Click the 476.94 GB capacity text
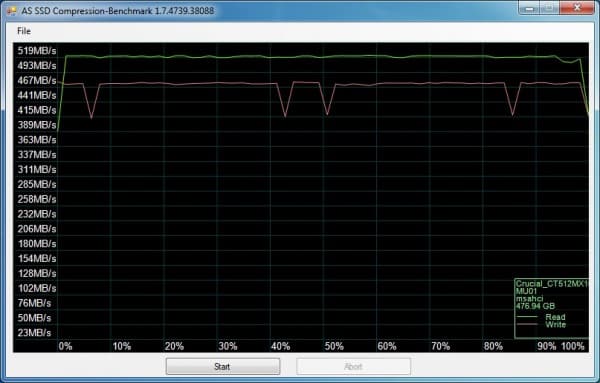 point(535,306)
